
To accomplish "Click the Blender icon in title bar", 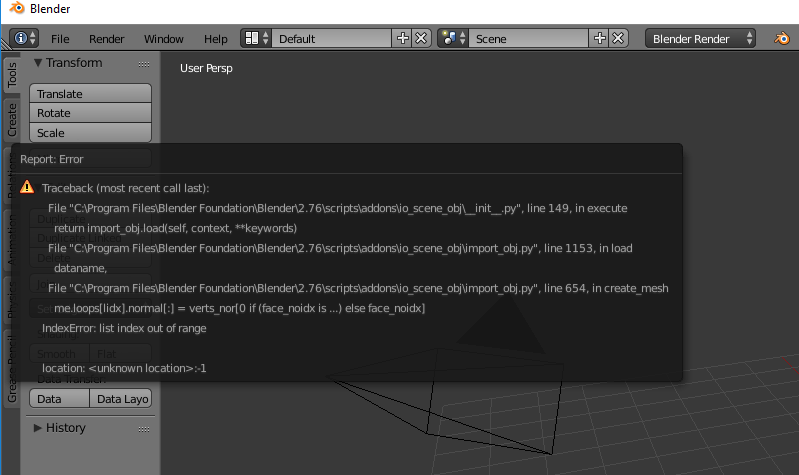I will (x=17, y=8).
